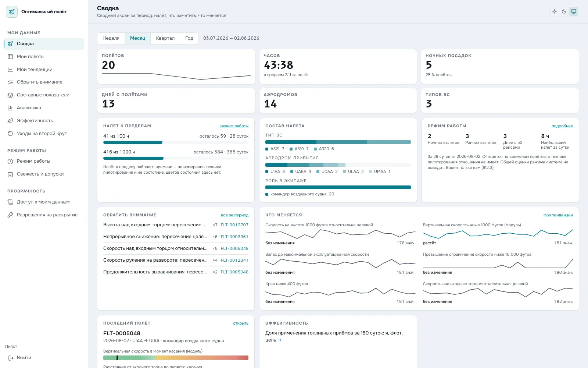Click the Аналитика bar chart icon
The image size is (588, 368).
click(x=10, y=108)
